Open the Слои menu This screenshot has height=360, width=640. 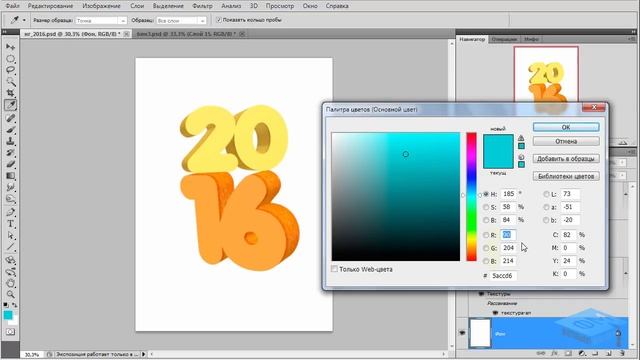pyautogui.click(x=137, y=6)
